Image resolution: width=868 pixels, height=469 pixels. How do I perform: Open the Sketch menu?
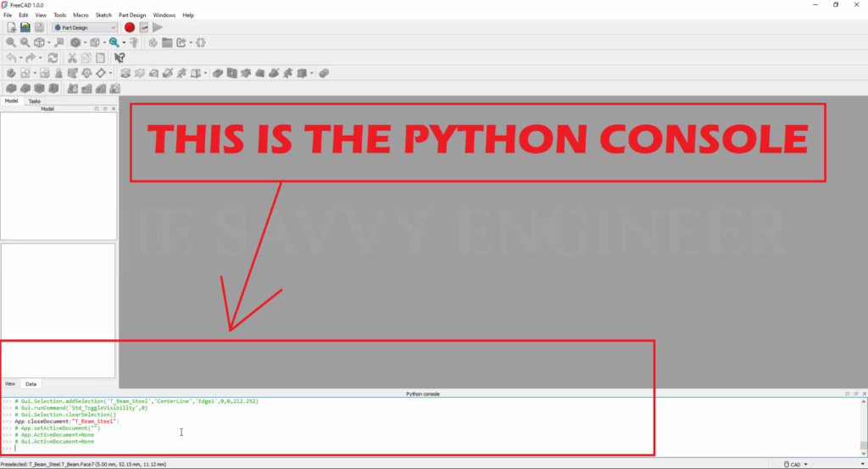[103, 15]
